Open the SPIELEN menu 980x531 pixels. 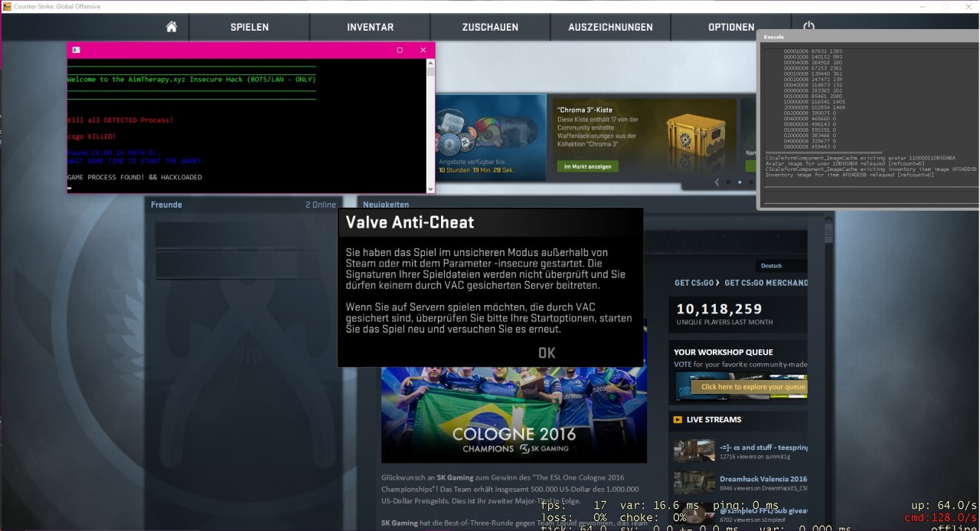point(250,27)
